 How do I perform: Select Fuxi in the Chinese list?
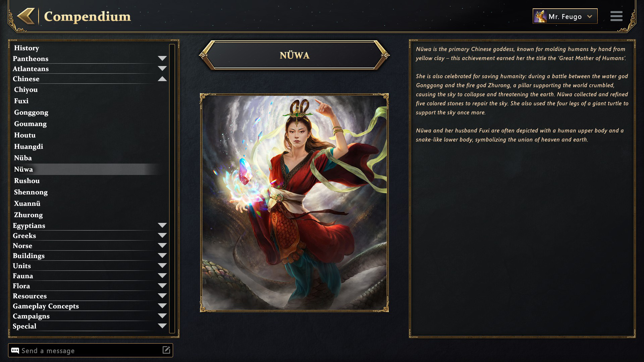pos(21,101)
